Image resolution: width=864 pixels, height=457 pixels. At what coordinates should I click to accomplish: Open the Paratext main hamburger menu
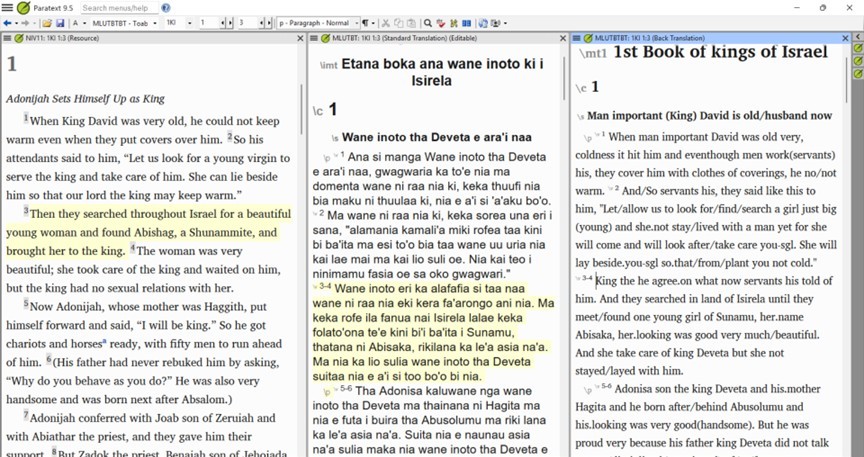coord(7,8)
